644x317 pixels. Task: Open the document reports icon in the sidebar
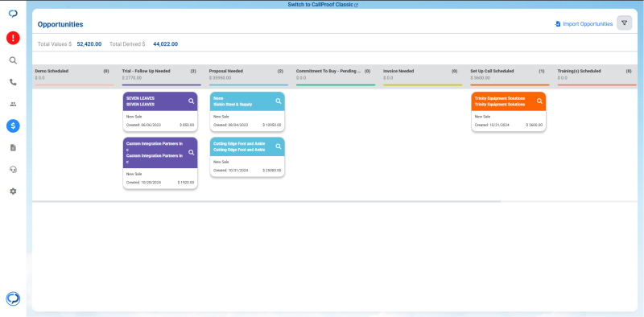[x=13, y=147]
